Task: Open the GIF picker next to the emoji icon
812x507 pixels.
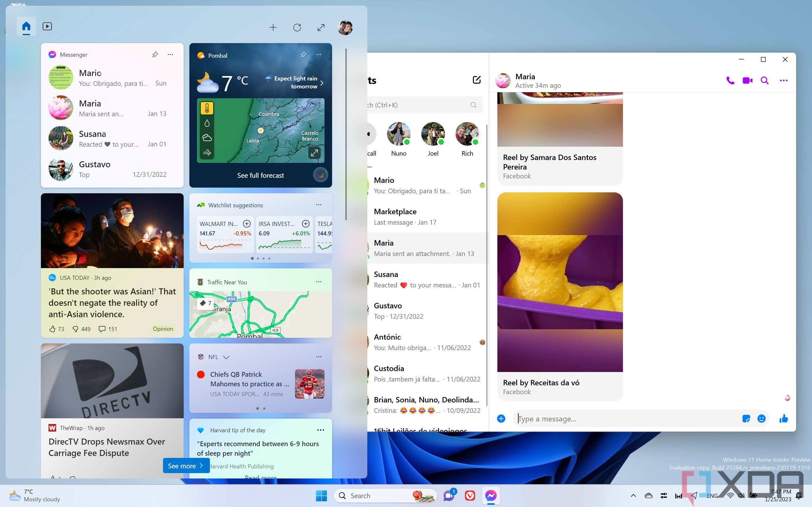Action: click(746, 419)
